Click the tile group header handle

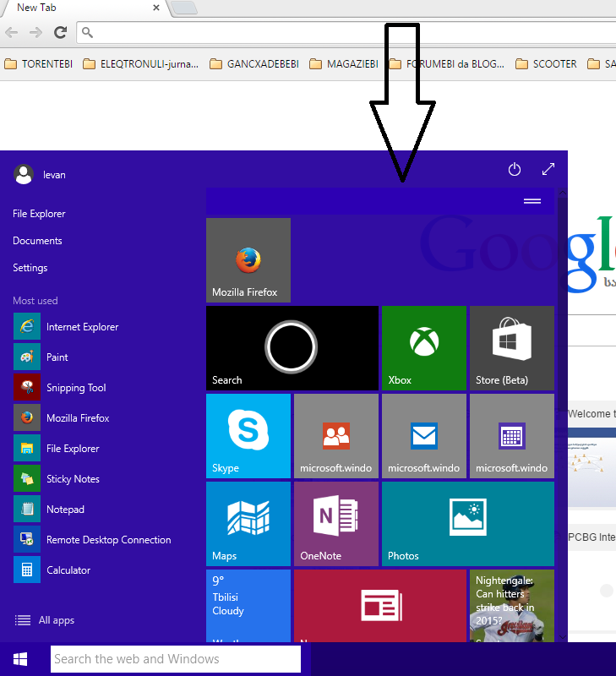(x=532, y=201)
